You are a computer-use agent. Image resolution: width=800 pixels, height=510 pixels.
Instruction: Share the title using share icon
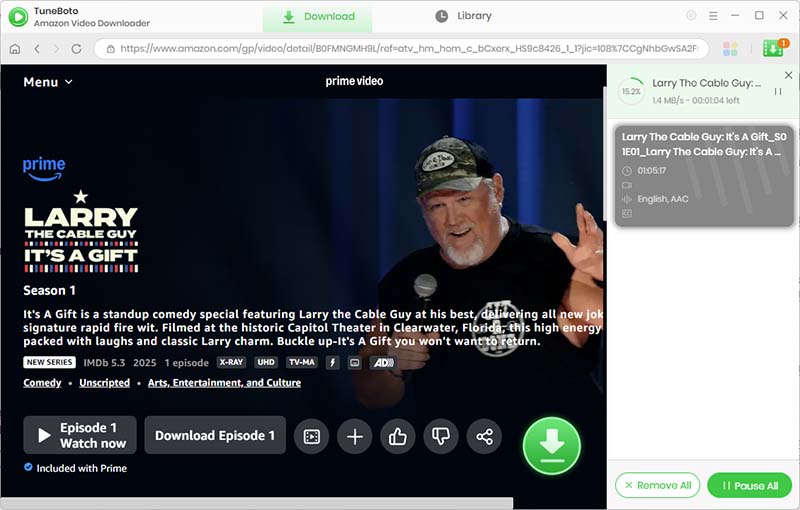point(484,436)
